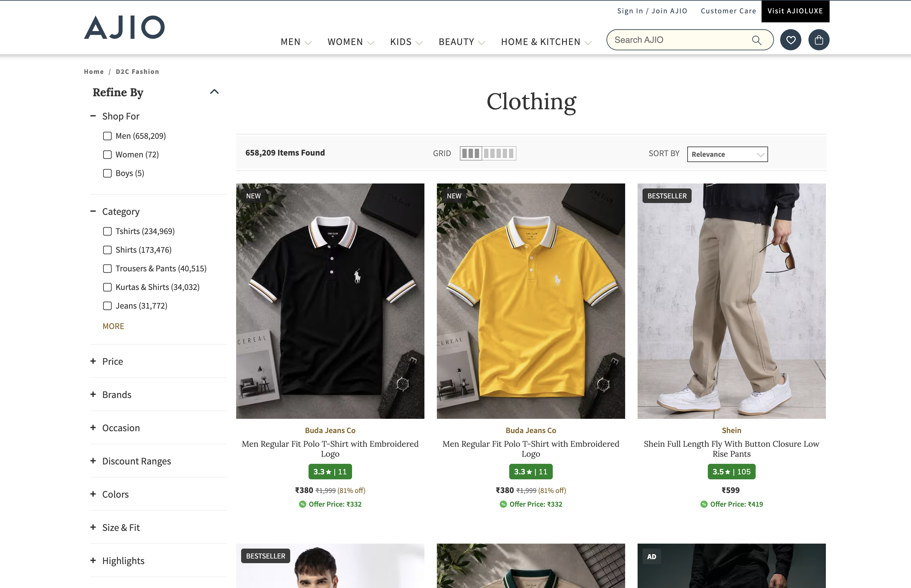Image resolution: width=911 pixels, height=588 pixels.
Task: Click the search magnifier icon
Action: (756, 40)
